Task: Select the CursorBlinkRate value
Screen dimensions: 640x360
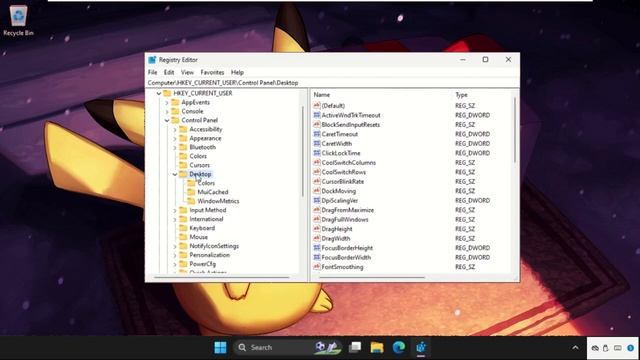Action: pos(342,181)
